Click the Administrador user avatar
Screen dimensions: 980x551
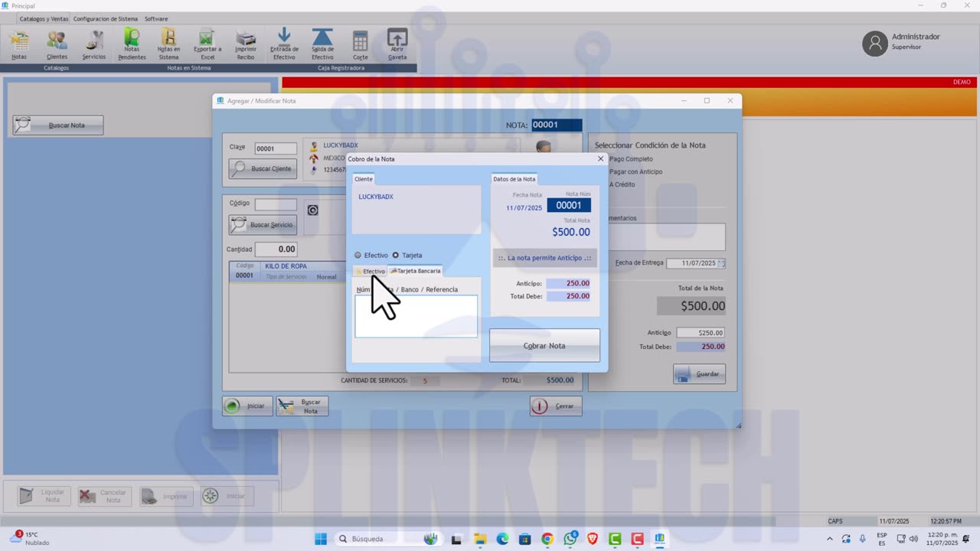[875, 44]
